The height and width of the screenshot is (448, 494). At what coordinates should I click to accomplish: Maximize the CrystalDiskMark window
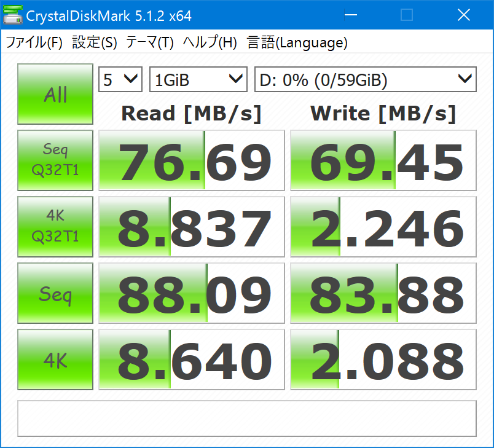[x=407, y=15]
